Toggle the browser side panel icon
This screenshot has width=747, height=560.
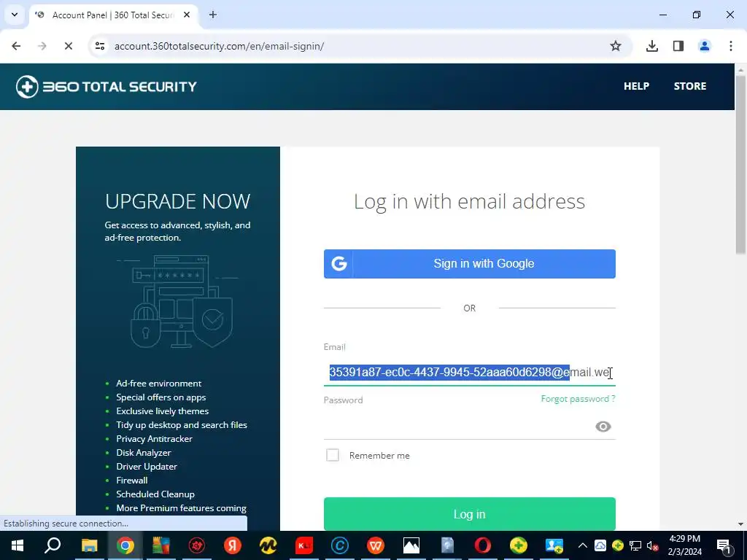(678, 46)
